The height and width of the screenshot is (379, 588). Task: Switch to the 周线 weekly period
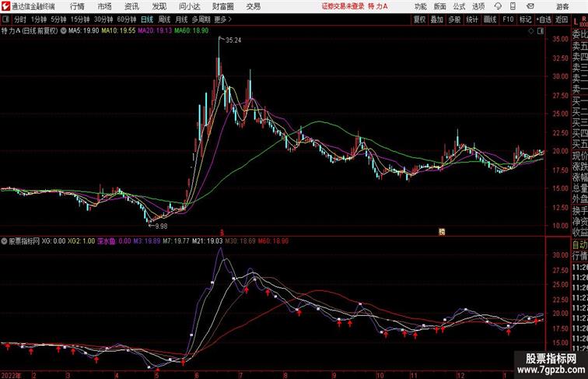coord(164,19)
